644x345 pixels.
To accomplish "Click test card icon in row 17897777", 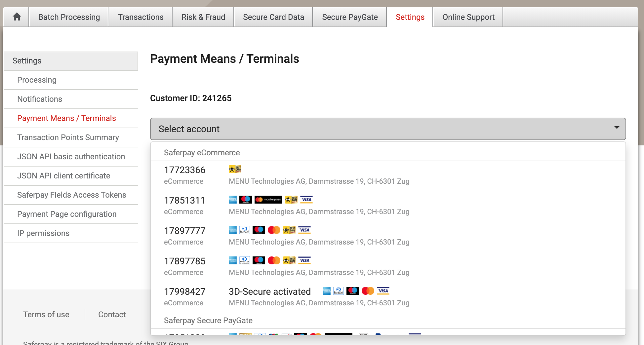I will point(289,230).
